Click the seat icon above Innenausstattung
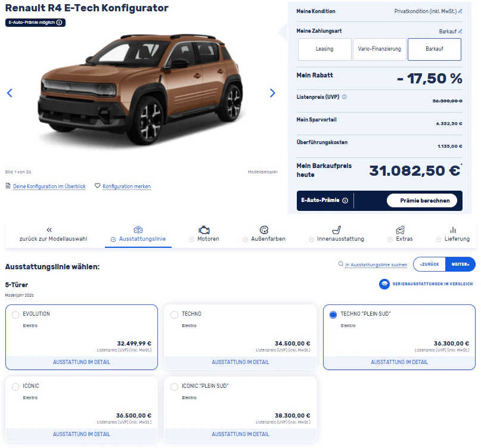The image size is (481, 448). [x=337, y=230]
